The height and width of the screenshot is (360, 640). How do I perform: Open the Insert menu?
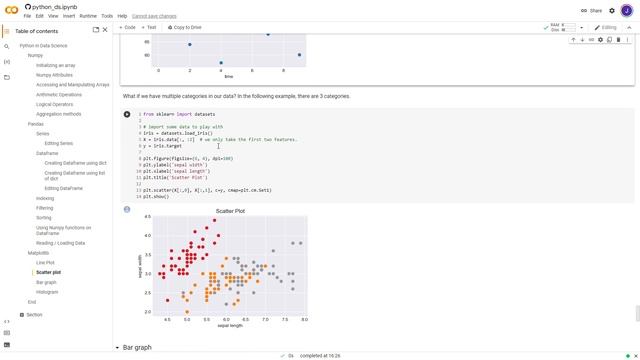point(69,16)
